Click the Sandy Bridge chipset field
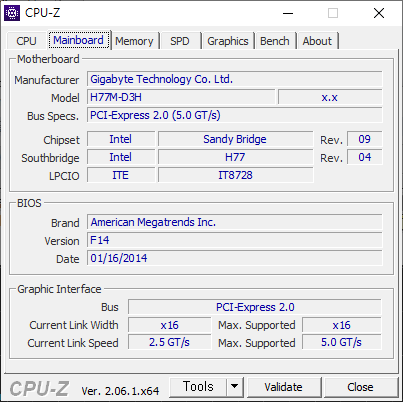The height and width of the screenshot is (402, 403). (236, 139)
